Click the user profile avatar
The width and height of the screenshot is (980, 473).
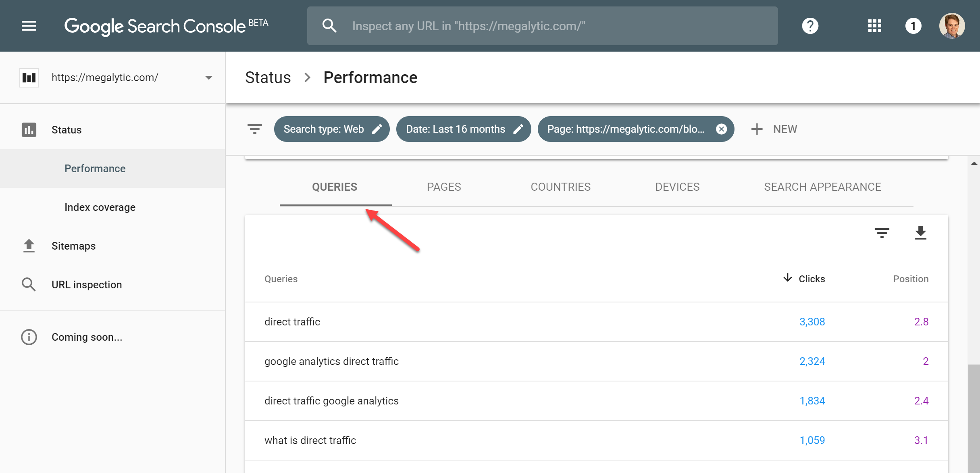[x=952, y=26]
